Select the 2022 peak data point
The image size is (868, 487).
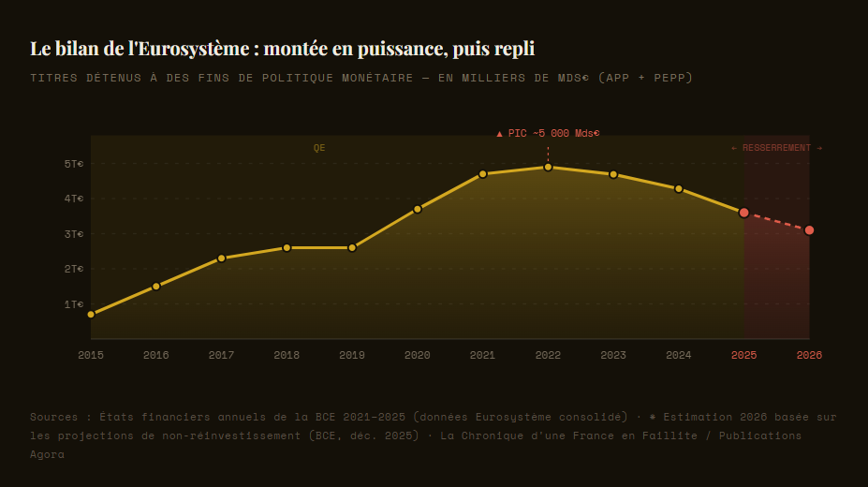coord(548,167)
